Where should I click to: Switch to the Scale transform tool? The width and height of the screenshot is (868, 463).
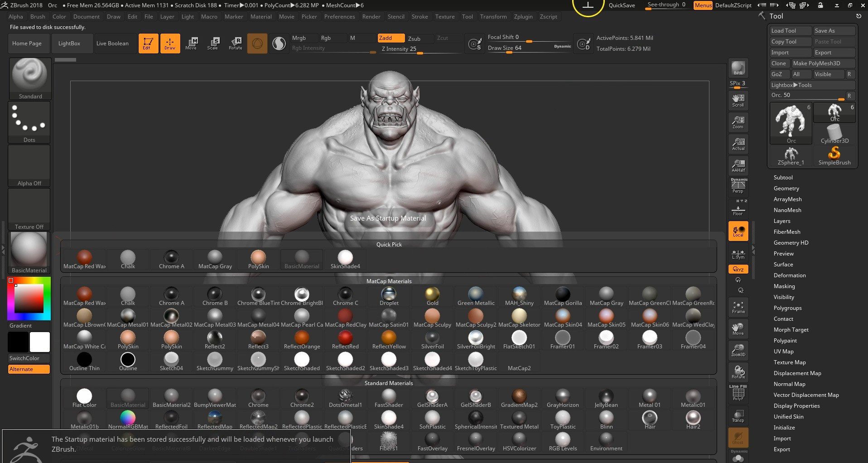tap(213, 43)
